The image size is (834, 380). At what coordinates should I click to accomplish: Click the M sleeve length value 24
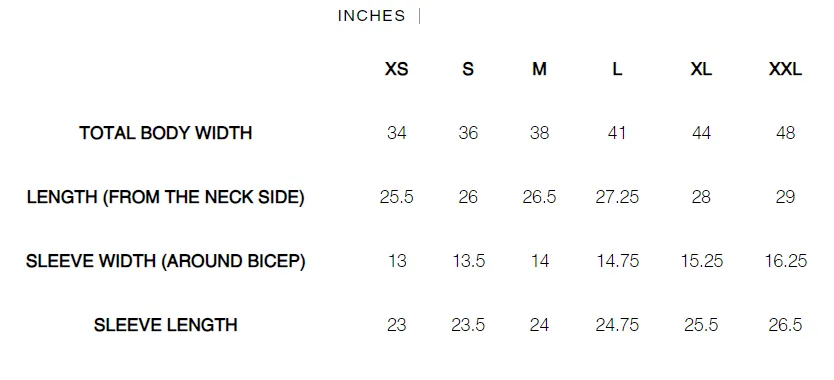pyautogui.click(x=539, y=325)
